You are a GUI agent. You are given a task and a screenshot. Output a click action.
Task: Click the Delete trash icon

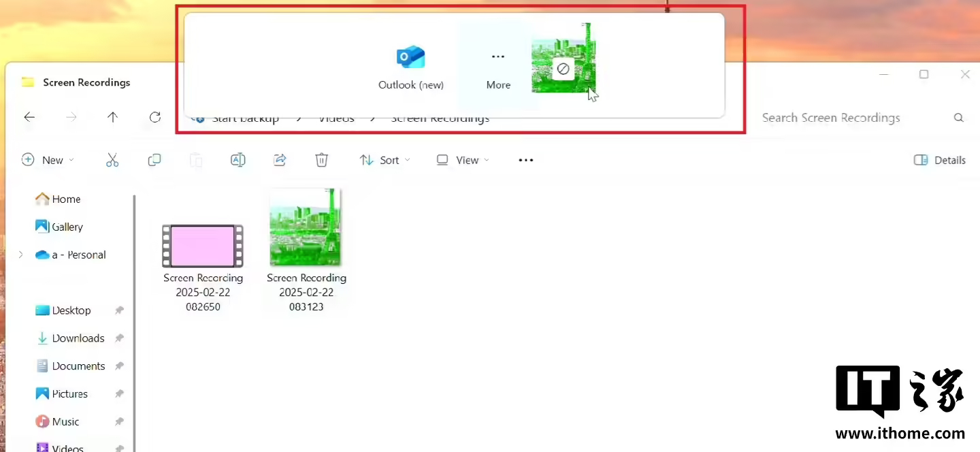pos(322,160)
